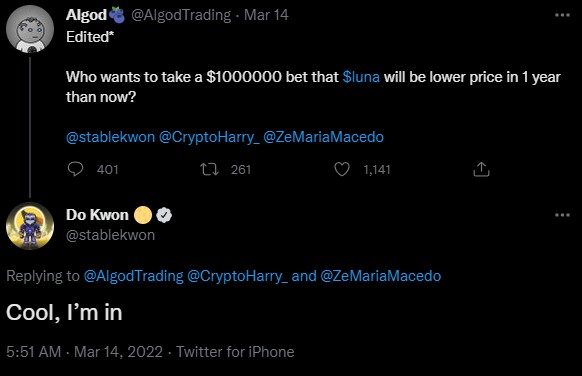
Task: Click Do Kwon's verified badge icon
Action: (164, 215)
